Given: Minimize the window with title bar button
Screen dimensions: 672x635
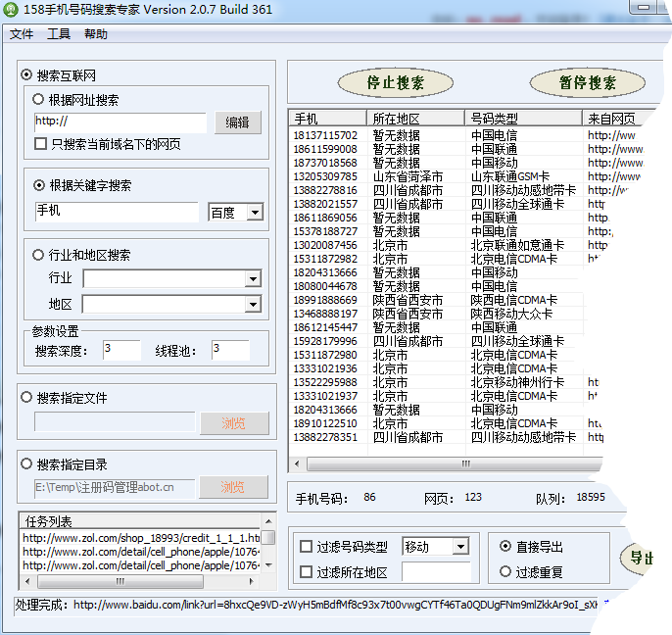Looking at the screenshot, I should pos(644,7).
